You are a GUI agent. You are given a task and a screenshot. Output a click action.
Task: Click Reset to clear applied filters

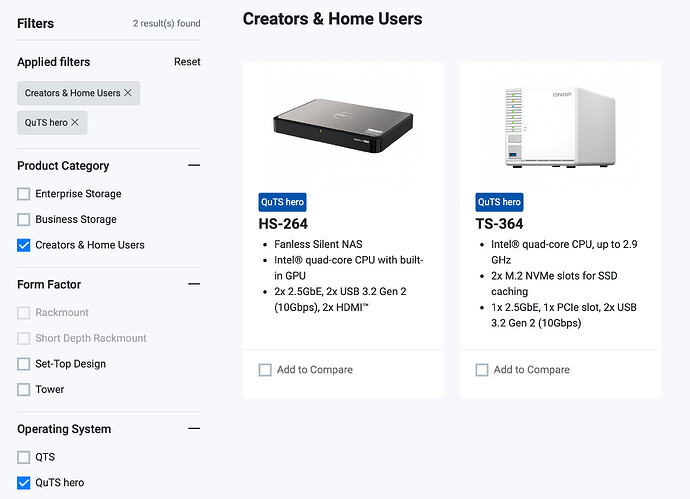click(187, 62)
